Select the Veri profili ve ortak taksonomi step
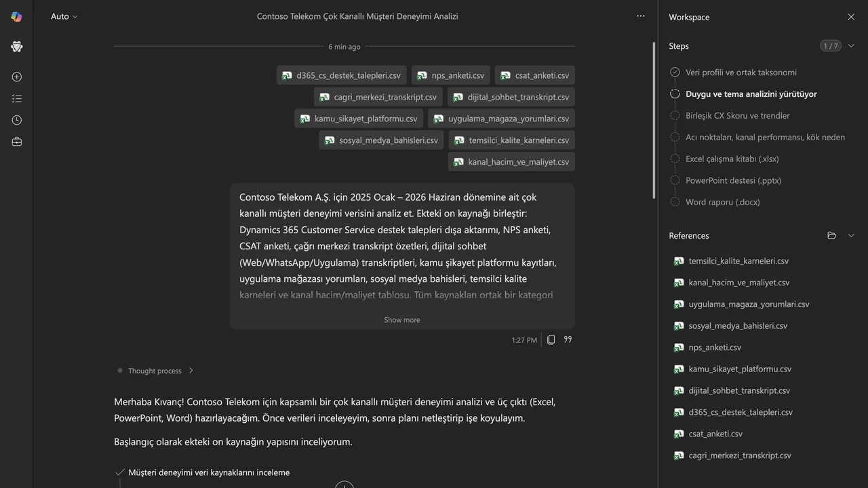The image size is (868, 488). (x=741, y=73)
